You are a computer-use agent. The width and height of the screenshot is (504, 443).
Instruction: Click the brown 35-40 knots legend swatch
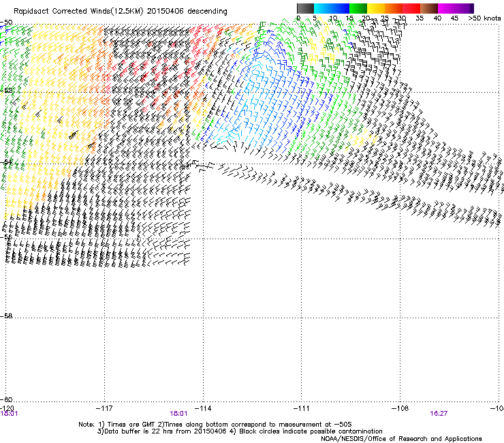429,8
